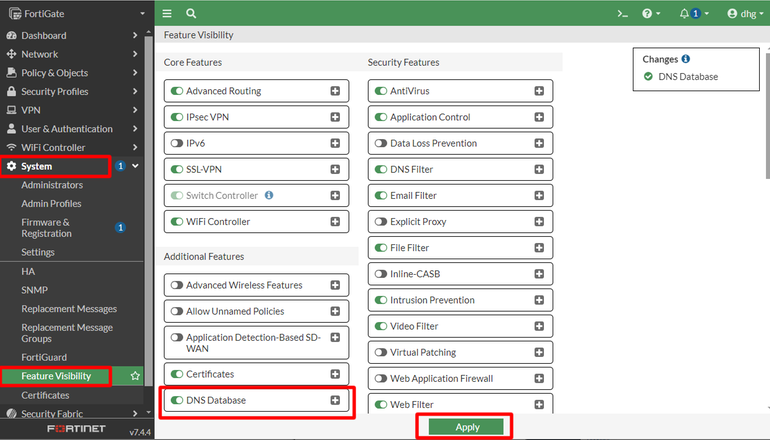
Task: Click the info icon beside Switch Controller
Action: pos(269,195)
